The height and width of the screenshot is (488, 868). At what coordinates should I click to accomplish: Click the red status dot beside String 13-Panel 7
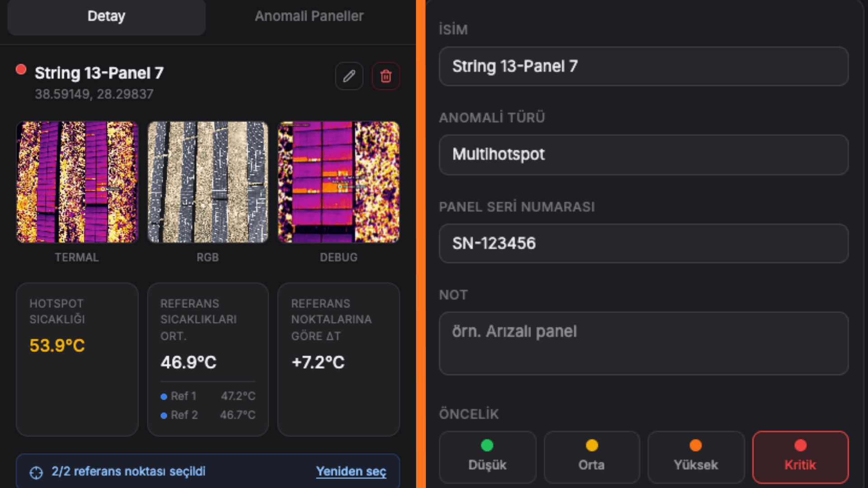(21, 69)
